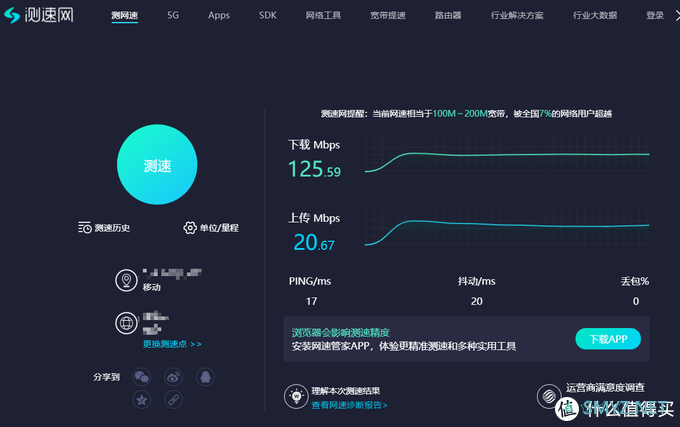680x427 pixels.
Task: Click the 测速历史 history icon
Action: coord(85,228)
